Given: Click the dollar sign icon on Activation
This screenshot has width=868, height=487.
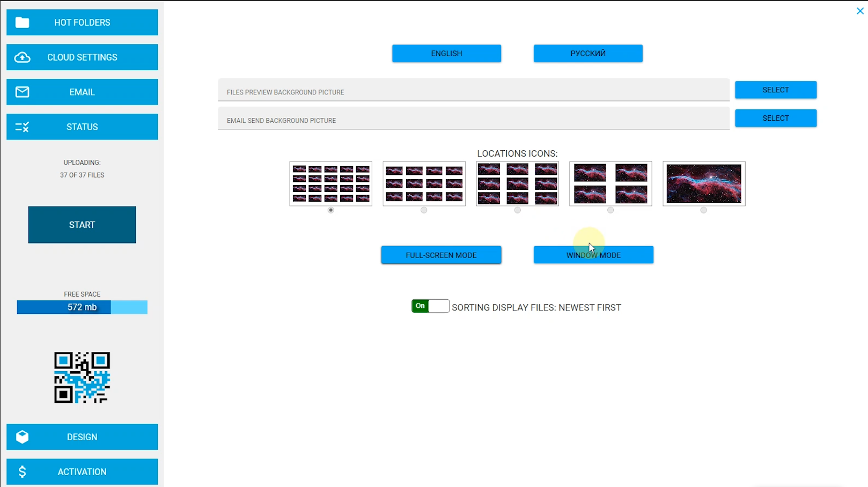Looking at the screenshot, I should click(22, 472).
